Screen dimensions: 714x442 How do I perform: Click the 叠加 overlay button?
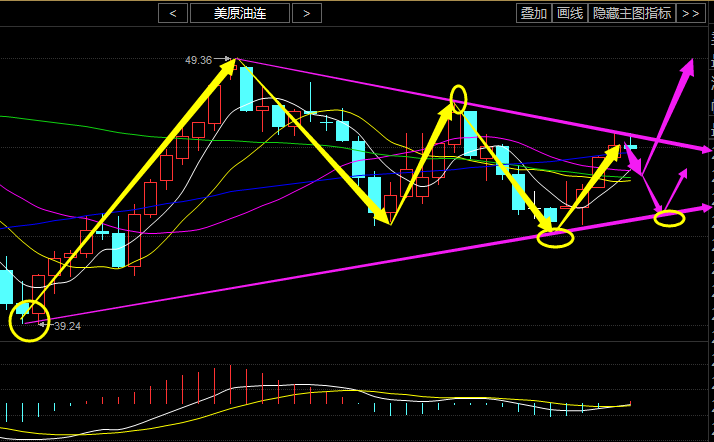[x=533, y=13]
